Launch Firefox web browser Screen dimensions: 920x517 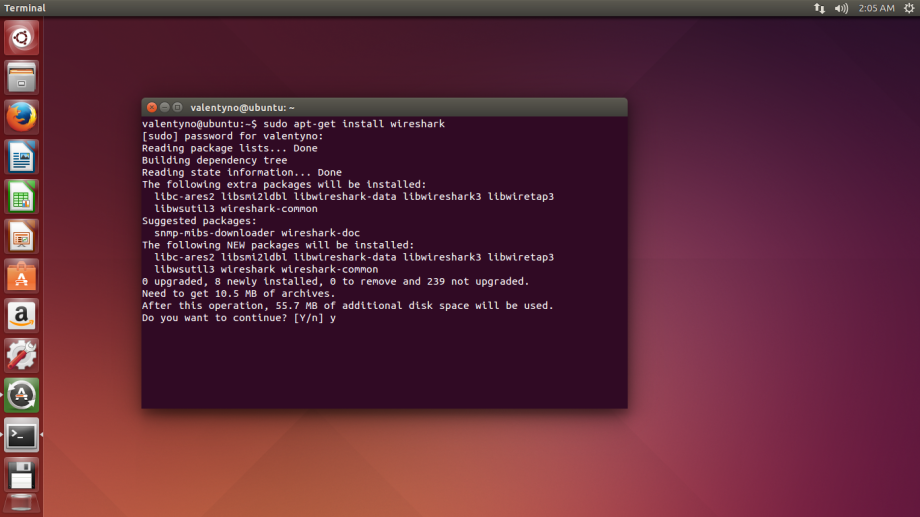click(21, 117)
